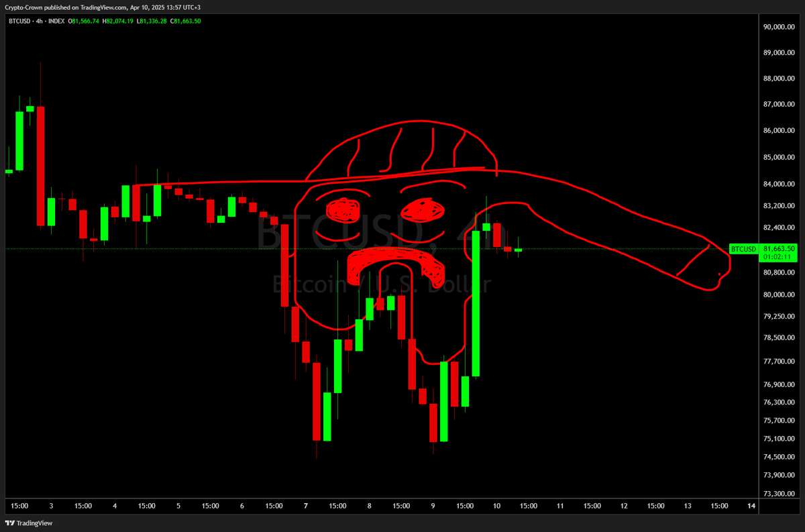Click the close value C81,663.50
The image size is (805, 532).
[x=186, y=21]
